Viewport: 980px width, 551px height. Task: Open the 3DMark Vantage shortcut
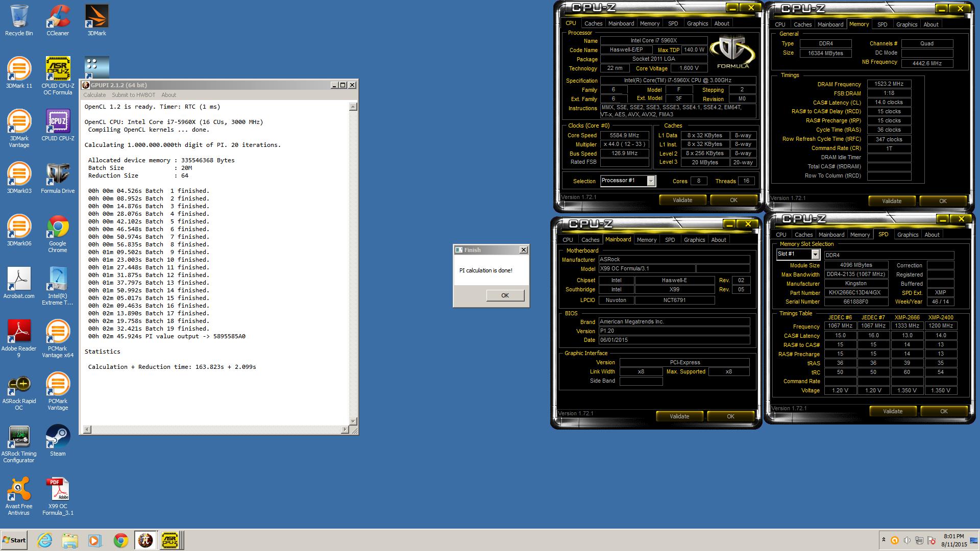pyautogui.click(x=19, y=129)
